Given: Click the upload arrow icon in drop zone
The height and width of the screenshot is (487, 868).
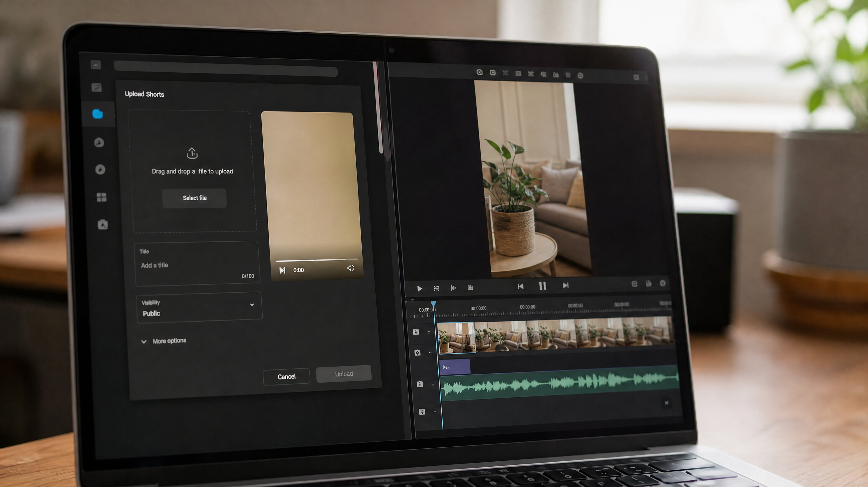Looking at the screenshot, I should (x=192, y=153).
